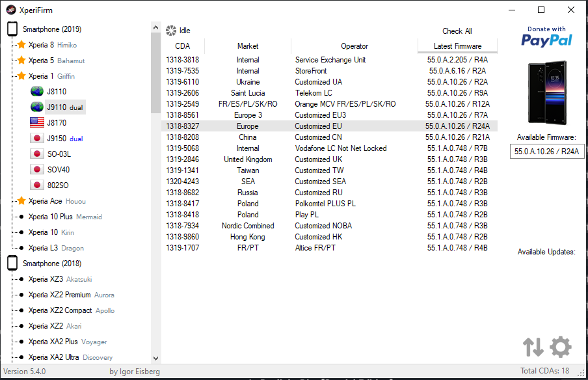This screenshot has height=380, width=588.
Task: Click the globe icon beside J9110 dual
Action: pos(36,107)
